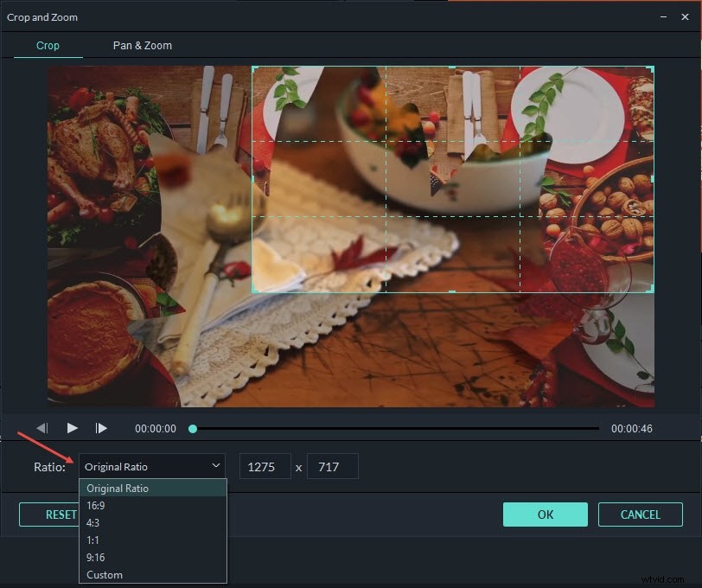Open the Ratio dropdown menu

[215, 465]
